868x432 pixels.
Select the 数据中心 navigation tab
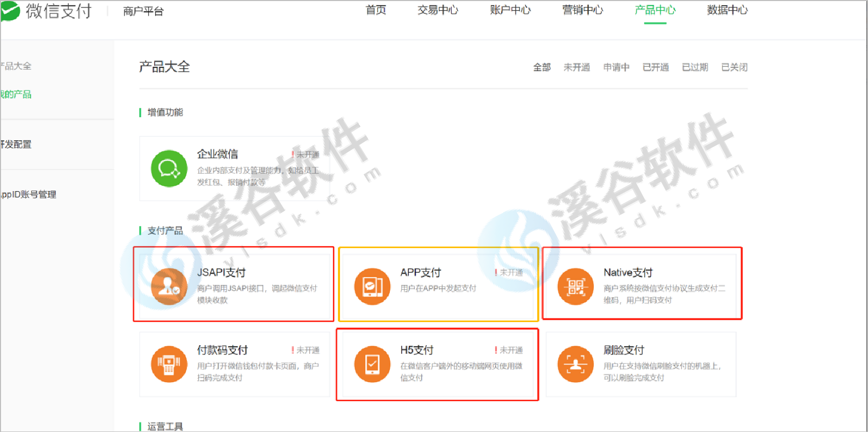[727, 10]
